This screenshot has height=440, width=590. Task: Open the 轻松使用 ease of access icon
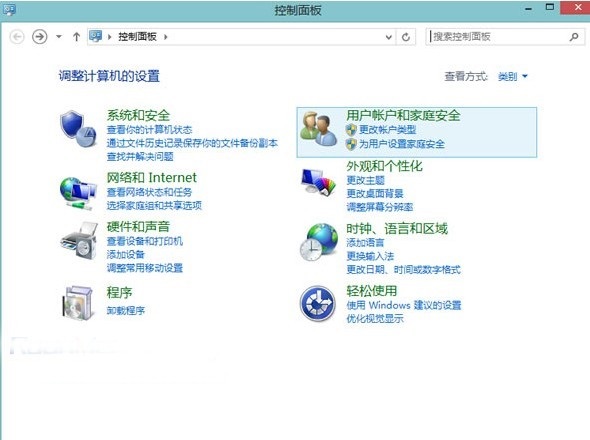318,303
